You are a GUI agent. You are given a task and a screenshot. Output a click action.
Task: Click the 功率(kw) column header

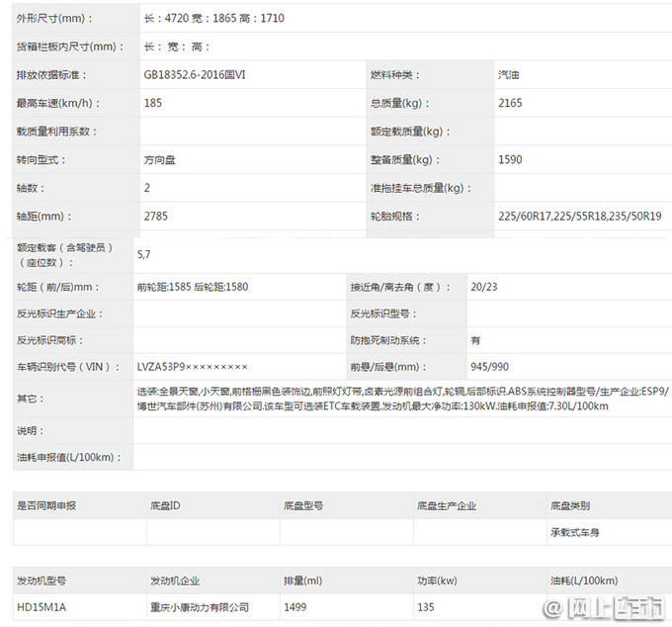pyautogui.click(x=437, y=582)
